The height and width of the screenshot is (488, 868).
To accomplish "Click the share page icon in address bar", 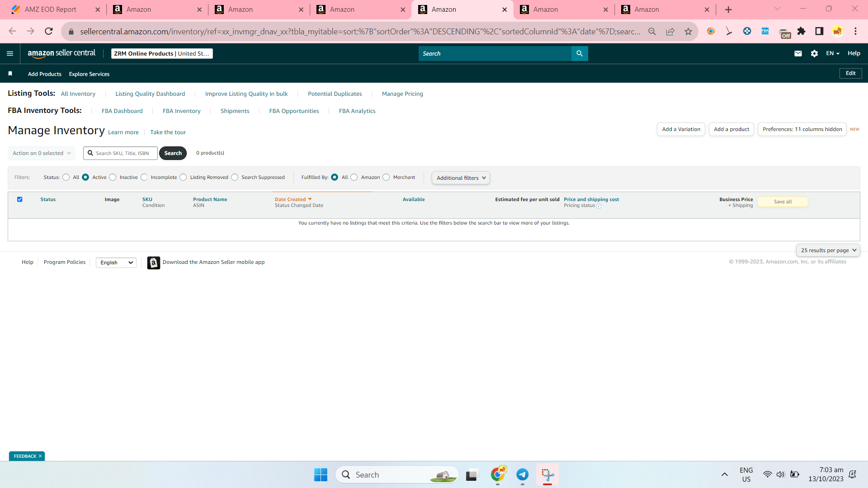I will [670, 31].
